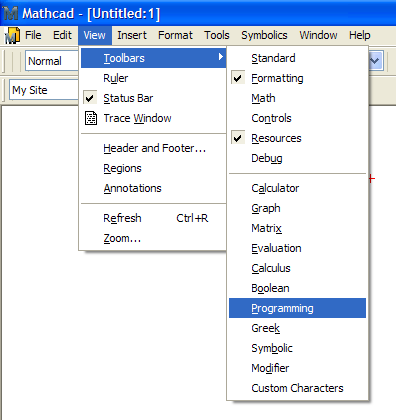
Task: Show the Calculus toolbar
Action: coord(297,268)
